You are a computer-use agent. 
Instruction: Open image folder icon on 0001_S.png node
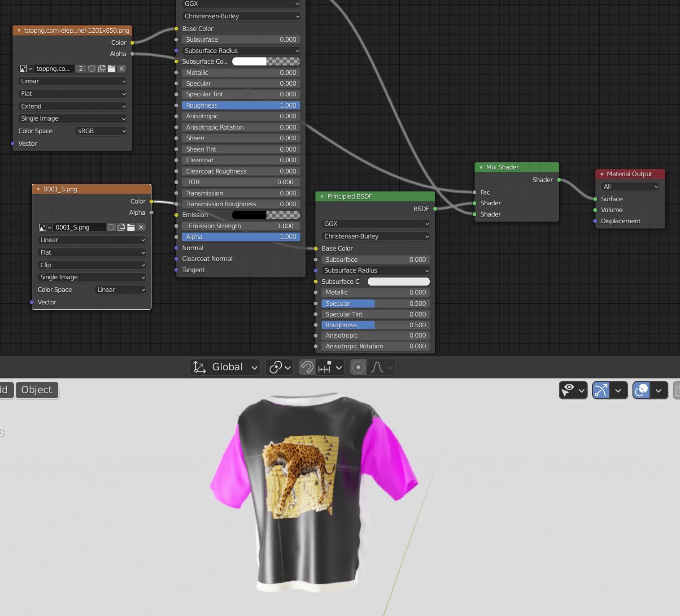131,227
